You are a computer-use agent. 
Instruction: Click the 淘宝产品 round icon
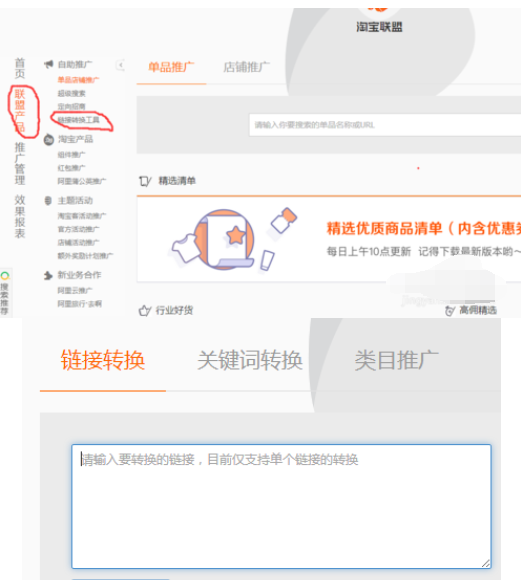[x=49, y=140]
